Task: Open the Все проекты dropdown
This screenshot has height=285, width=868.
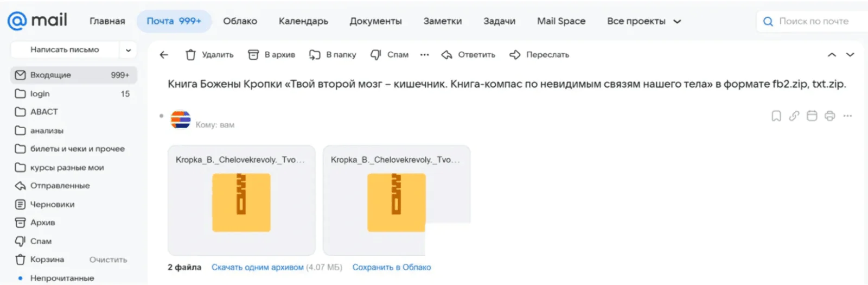Action: [643, 21]
